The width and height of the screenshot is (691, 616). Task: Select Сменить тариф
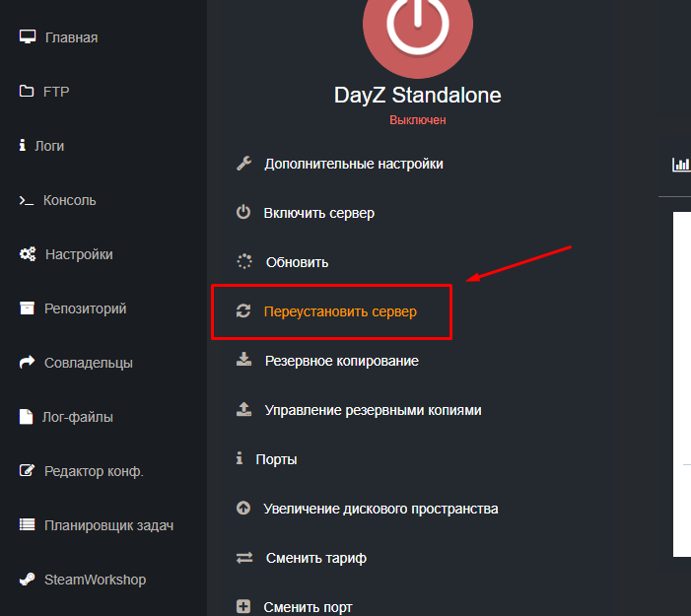click(315, 558)
